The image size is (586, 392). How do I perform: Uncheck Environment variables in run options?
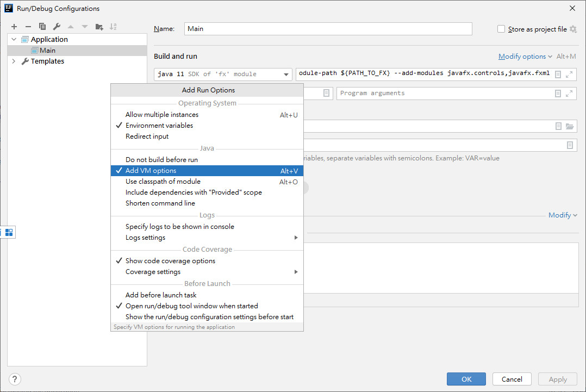coord(159,126)
